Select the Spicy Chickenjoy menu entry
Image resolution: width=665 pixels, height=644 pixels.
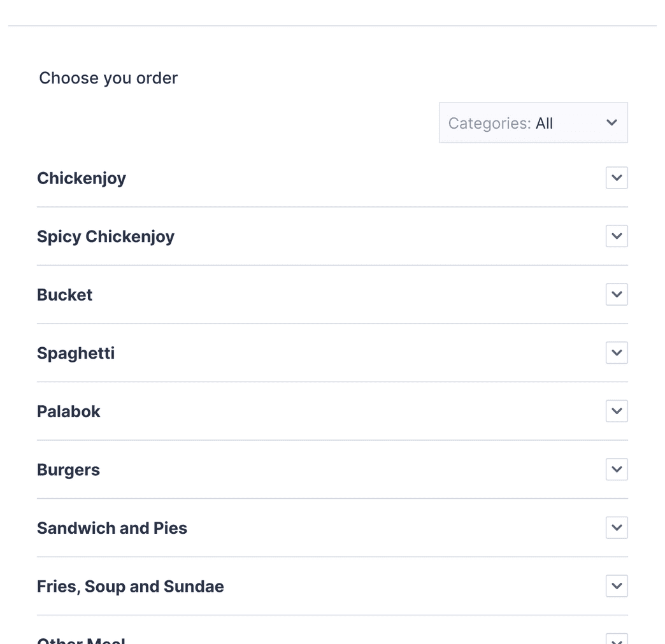[x=106, y=236]
